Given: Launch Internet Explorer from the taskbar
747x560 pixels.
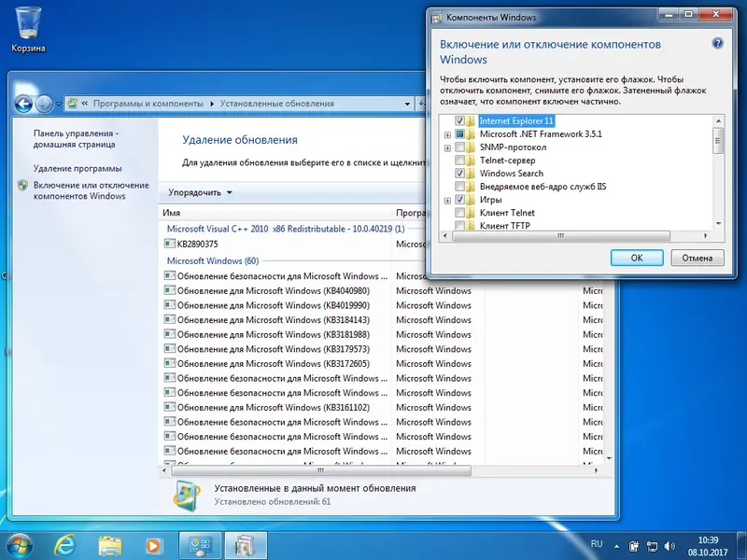Looking at the screenshot, I should pos(65,545).
